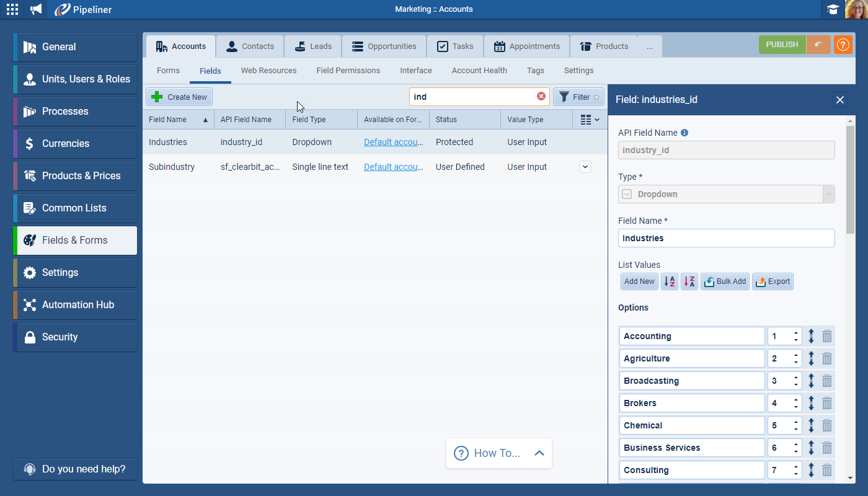Open the graduation cap learning icon

[x=833, y=9]
